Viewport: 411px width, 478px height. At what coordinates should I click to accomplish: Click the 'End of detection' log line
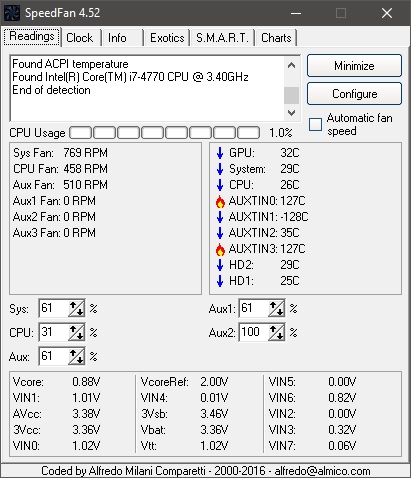tap(51, 90)
